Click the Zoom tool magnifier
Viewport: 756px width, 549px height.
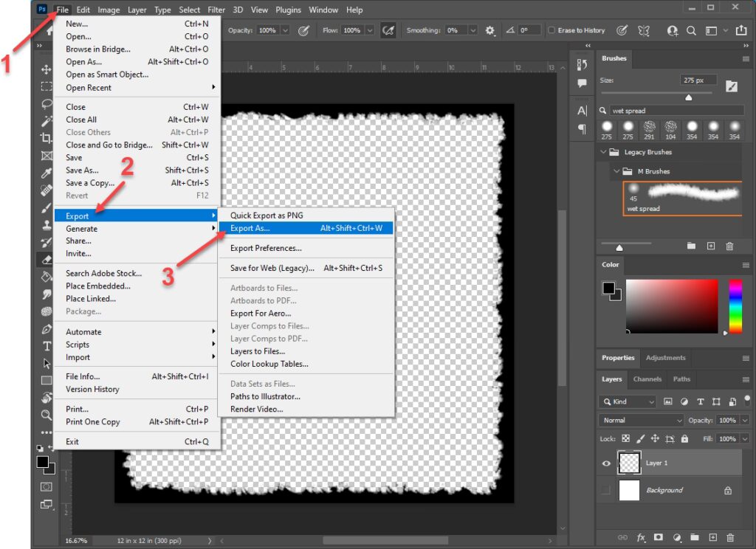pos(47,415)
